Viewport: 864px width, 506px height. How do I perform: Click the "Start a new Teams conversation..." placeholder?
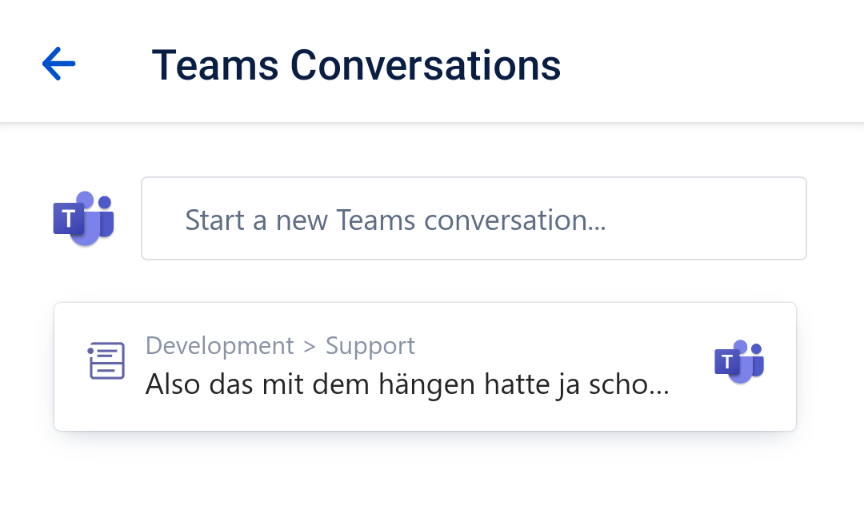click(395, 220)
